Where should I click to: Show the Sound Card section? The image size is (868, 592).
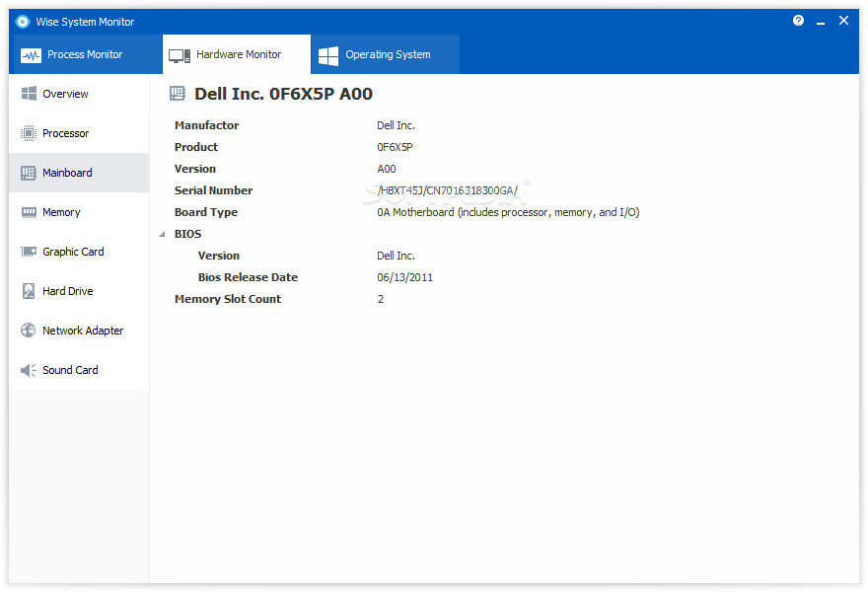click(x=79, y=370)
